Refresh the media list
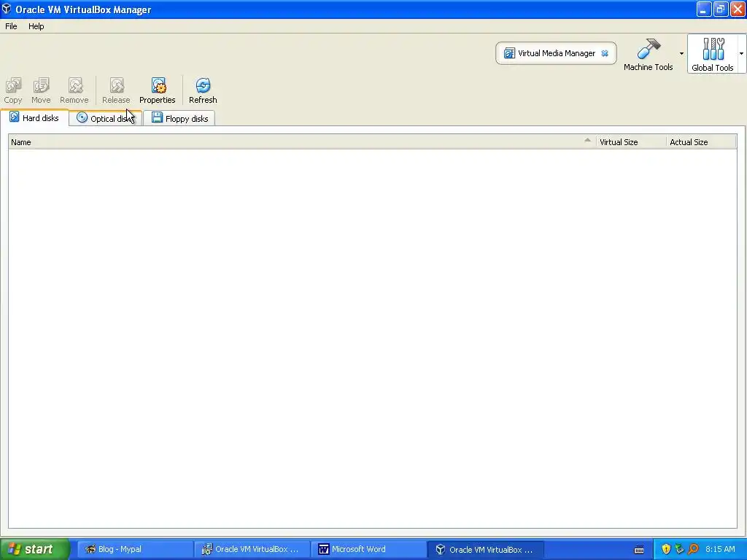Image resolution: width=747 pixels, height=560 pixels. (x=203, y=90)
